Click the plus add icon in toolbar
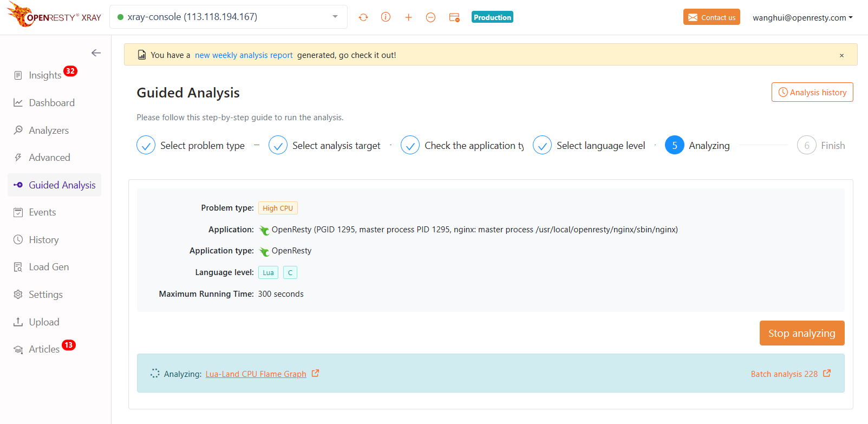The width and height of the screenshot is (868, 424). (408, 17)
